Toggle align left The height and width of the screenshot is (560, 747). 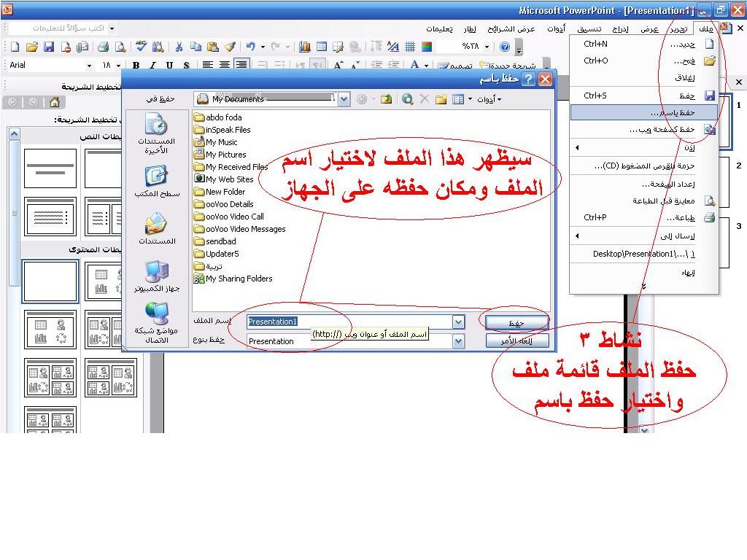208,65
